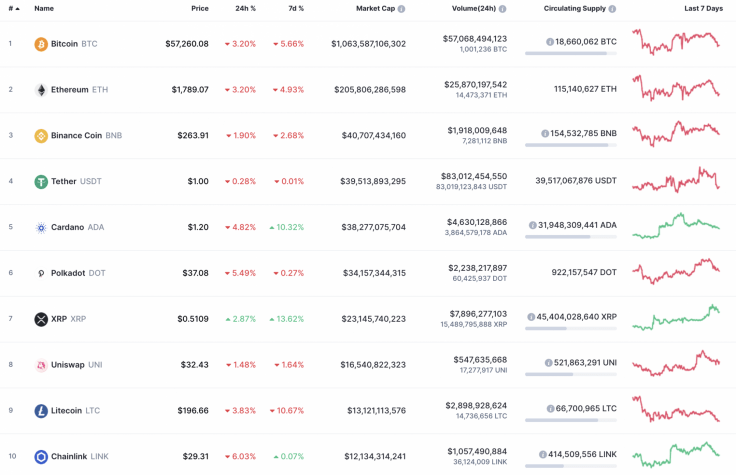736x475 pixels.
Task: Click the Bitcoin coin logo icon
Action: coord(41,44)
